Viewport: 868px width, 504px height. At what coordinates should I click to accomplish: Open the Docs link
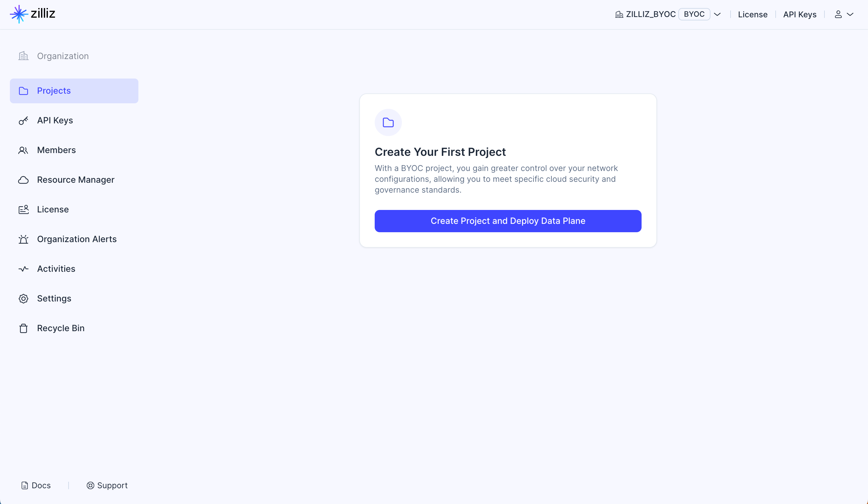(36, 485)
